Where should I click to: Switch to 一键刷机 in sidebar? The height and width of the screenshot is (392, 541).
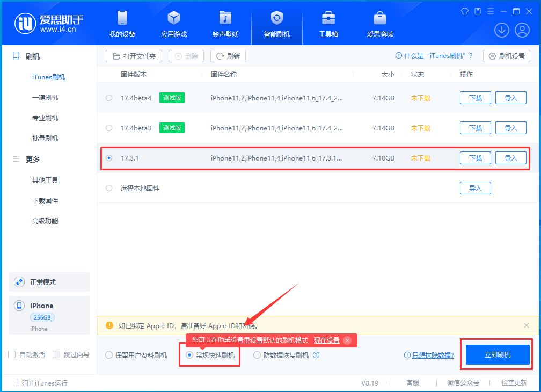tap(45, 98)
